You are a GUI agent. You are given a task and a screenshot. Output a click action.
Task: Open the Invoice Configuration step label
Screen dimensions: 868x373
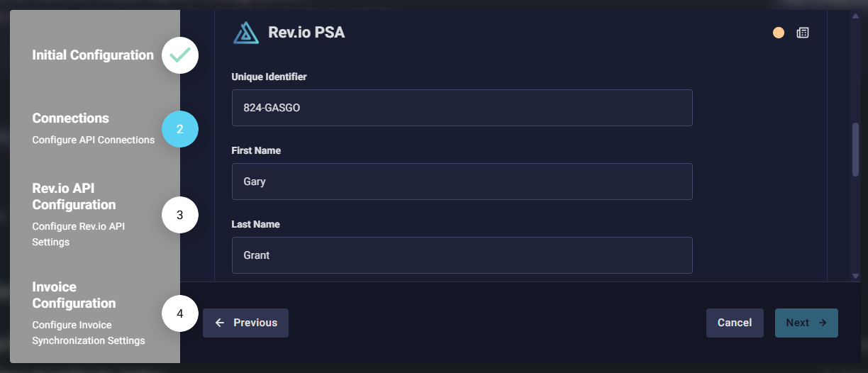[x=74, y=295]
